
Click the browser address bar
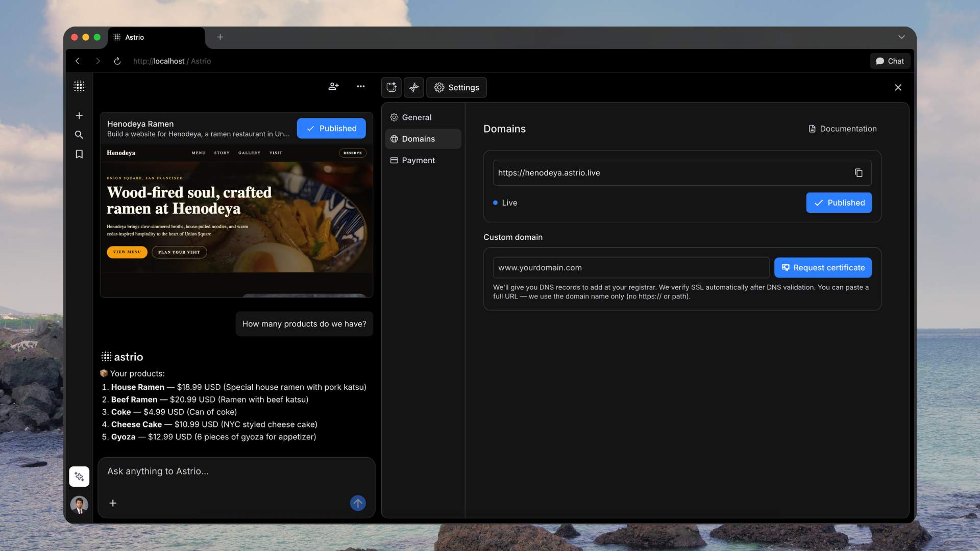pyautogui.click(x=172, y=61)
